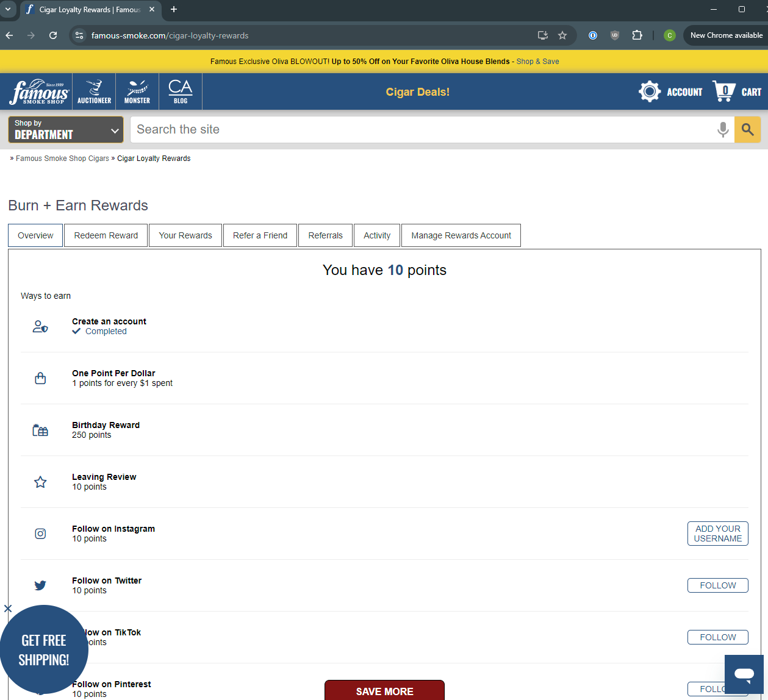
Task: Click Follow button for Twitter
Action: [718, 585]
